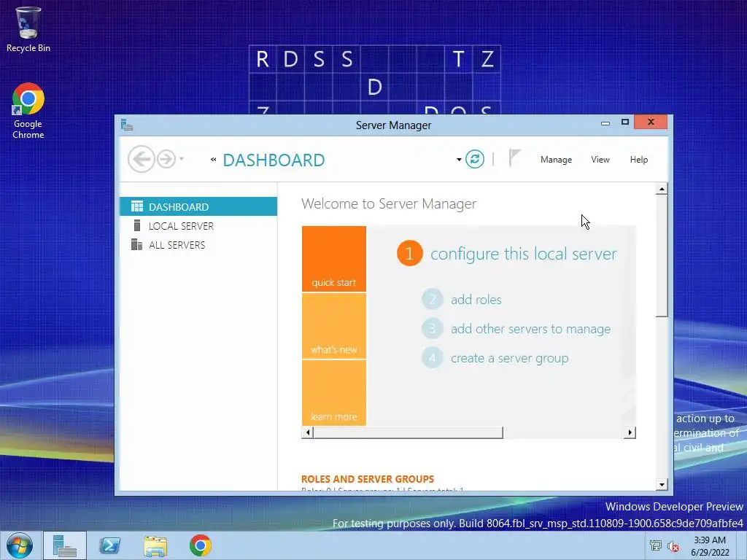The width and height of the screenshot is (747, 560).
Task: Close the Server Manager window
Action: (651, 122)
